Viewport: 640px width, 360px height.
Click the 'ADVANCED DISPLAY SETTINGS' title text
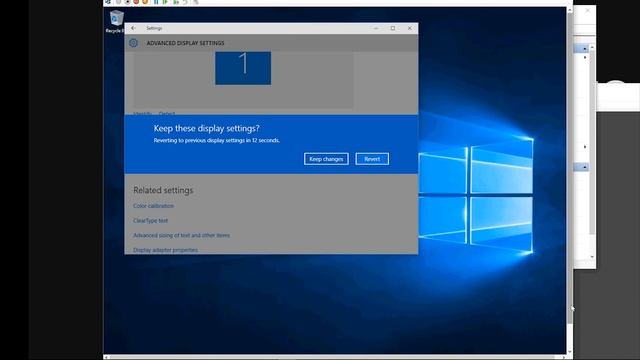pos(185,43)
